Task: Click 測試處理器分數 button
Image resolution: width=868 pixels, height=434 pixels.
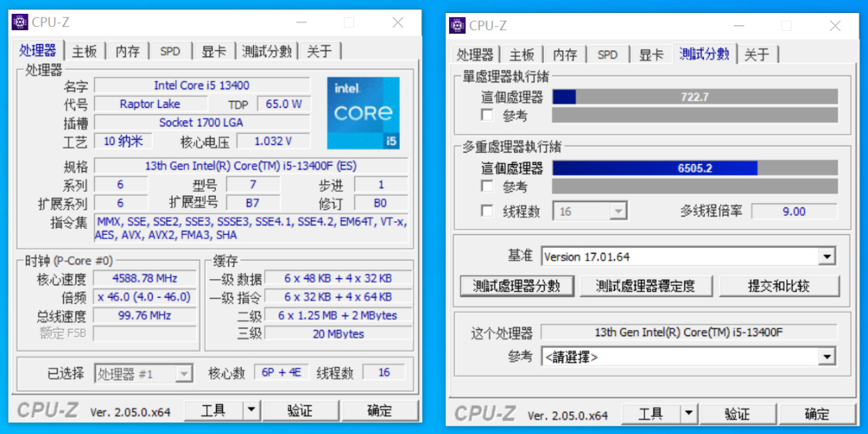Action: [x=517, y=286]
